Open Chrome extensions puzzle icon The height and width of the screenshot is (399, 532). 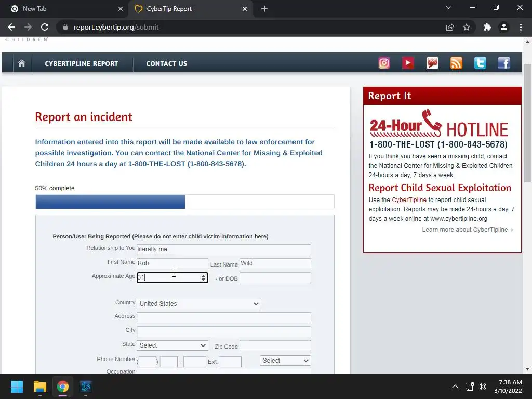pos(487,27)
